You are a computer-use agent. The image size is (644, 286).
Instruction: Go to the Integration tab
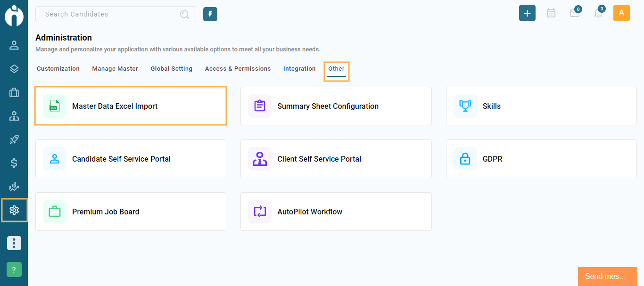(x=299, y=69)
